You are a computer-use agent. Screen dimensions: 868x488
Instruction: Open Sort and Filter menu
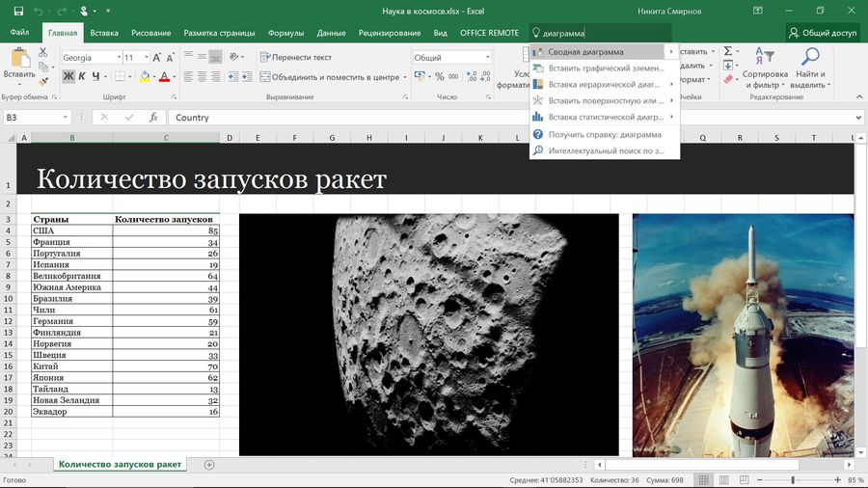[765, 68]
